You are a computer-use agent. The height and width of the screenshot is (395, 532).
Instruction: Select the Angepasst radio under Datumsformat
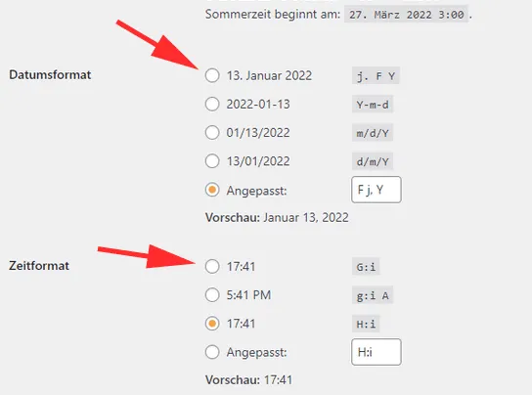(212, 190)
